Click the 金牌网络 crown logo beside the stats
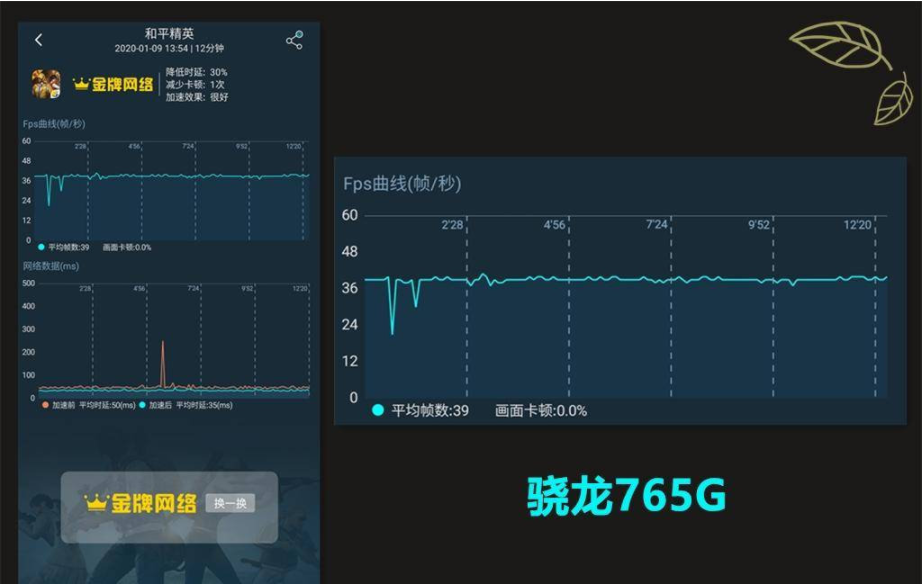Viewport: 923px width, 584px height. 113,84
